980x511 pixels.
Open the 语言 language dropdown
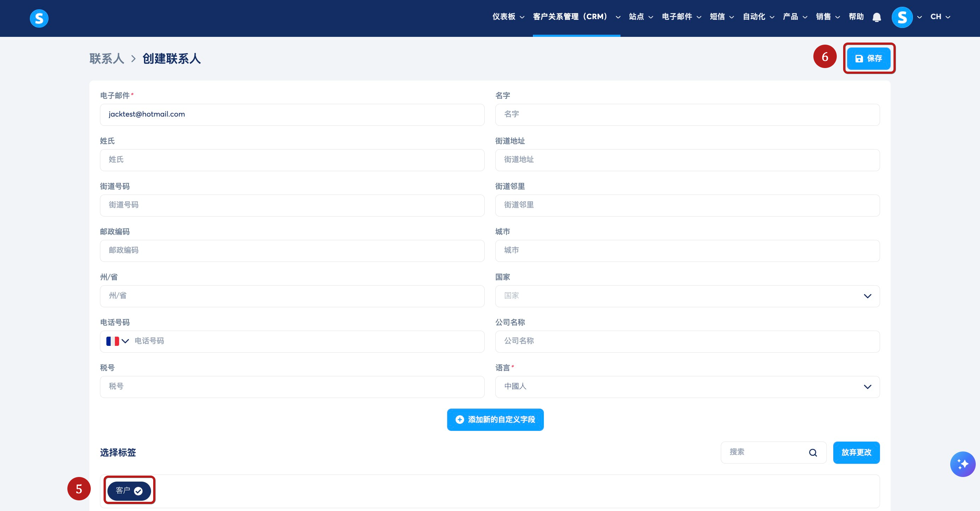click(687, 387)
